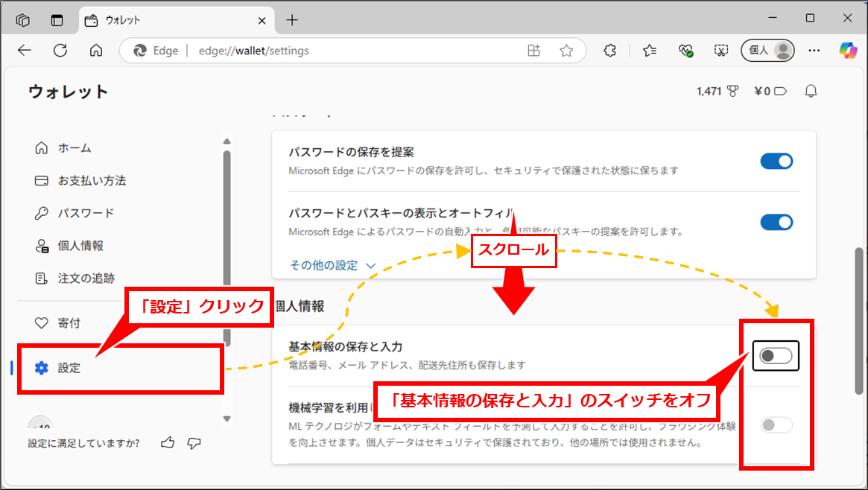This screenshot has height=490, width=868.
Task: Open browser essentials heart icon
Action: point(685,51)
